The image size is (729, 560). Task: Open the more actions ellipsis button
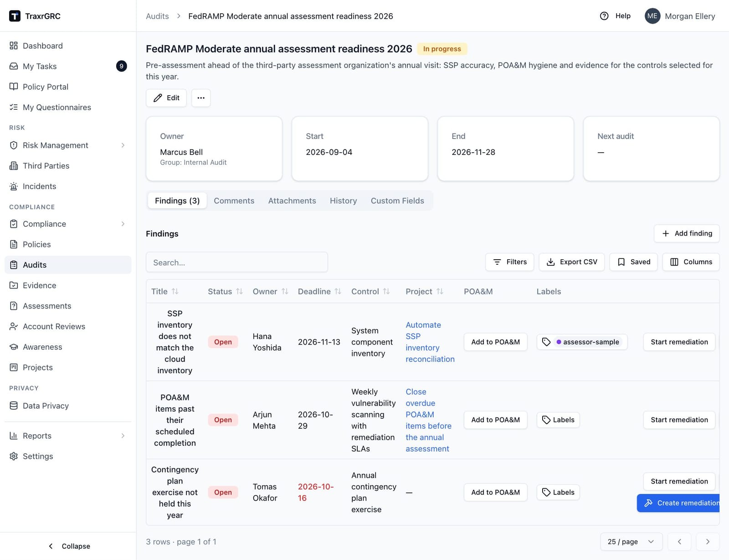(201, 98)
